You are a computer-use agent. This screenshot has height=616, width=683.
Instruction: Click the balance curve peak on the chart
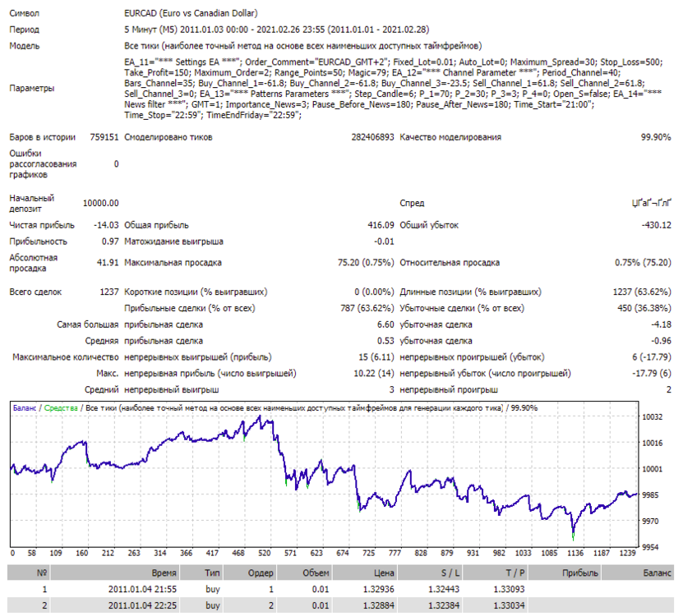(260, 416)
